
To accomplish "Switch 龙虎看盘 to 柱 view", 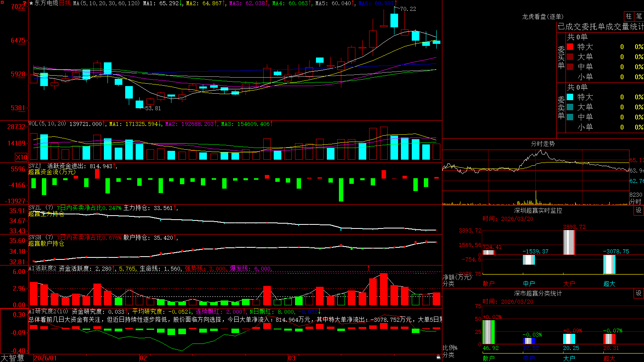I will point(629,16).
